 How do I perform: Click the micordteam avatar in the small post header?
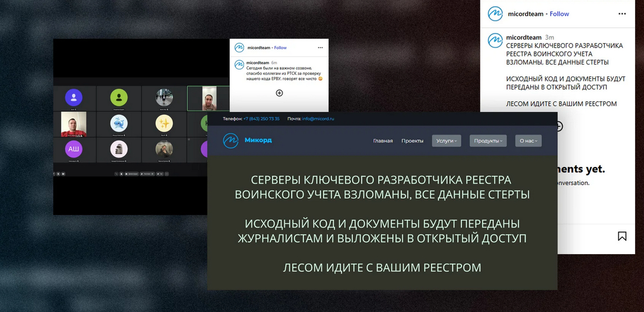(239, 48)
